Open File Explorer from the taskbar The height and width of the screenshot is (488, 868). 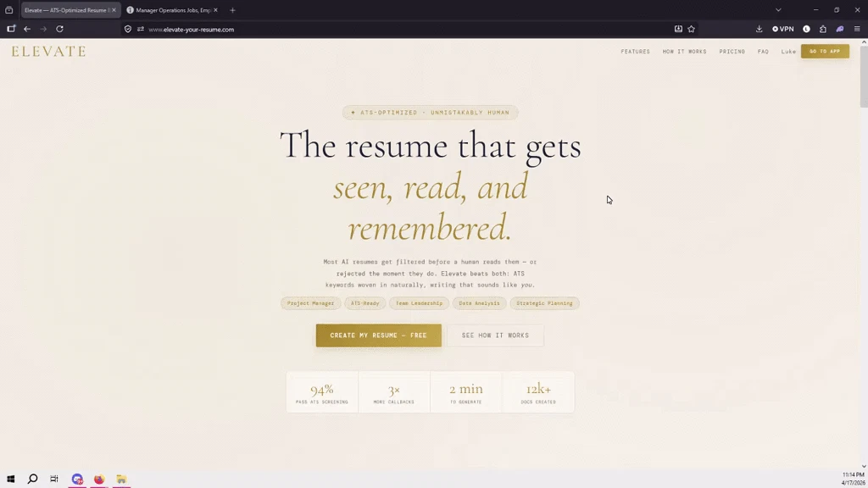point(121,479)
